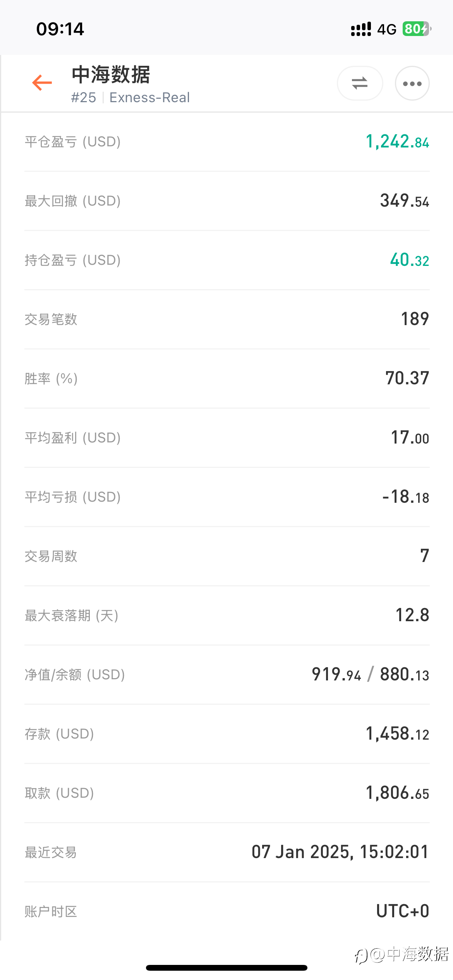Select the 平均亏损 (USD) row
The height and width of the screenshot is (980, 453).
227,497
